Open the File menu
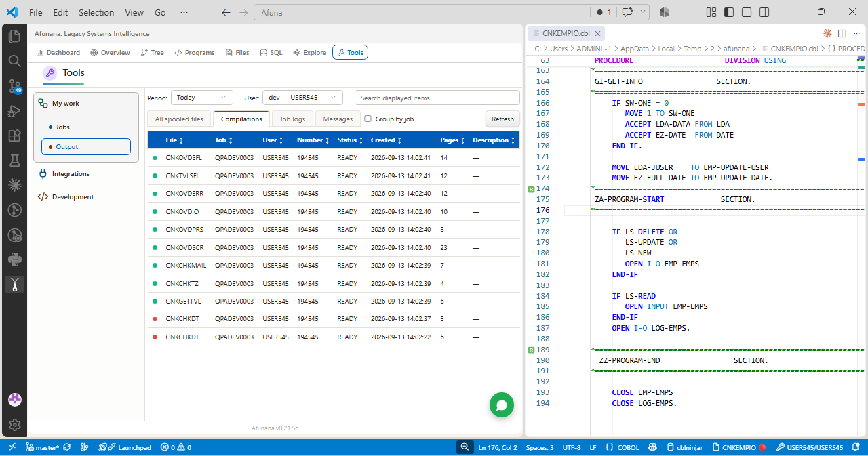Viewport: 868px width, 456px height. [x=36, y=12]
